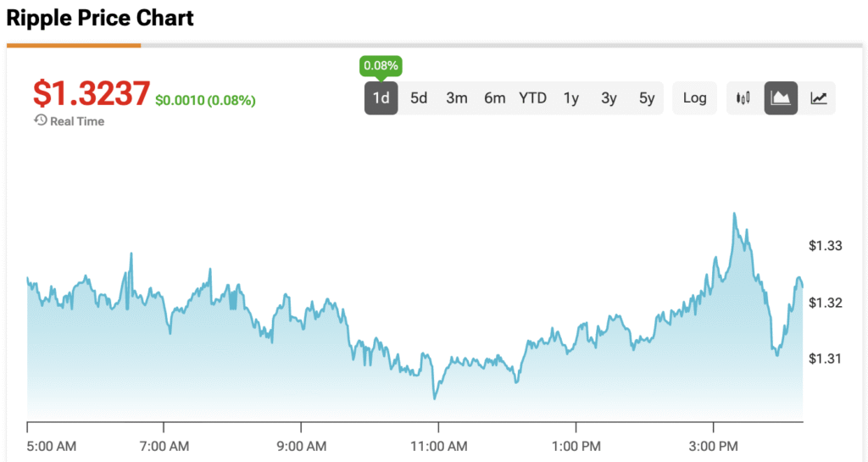Click the Ripple Price Chart heading
868x462 pixels.
pos(100,18)
